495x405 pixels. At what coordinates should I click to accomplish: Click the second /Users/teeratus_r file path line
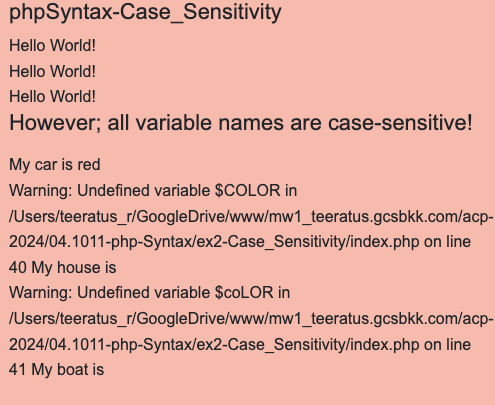[x=251, y=319]
